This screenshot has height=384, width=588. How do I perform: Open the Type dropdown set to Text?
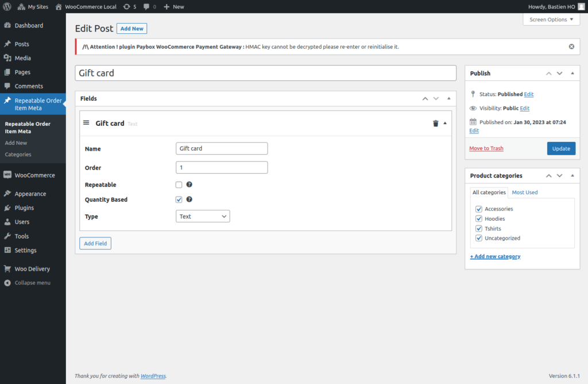pyautogui.click(x=203, y=216)
